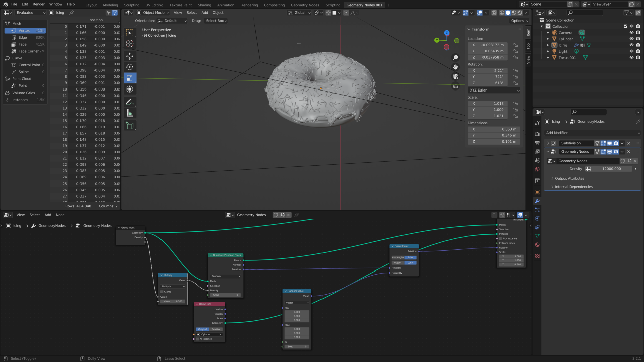Click the zoom magnifier viewport icon
This screenshot has width=644, height=362.
pos(455,58)
